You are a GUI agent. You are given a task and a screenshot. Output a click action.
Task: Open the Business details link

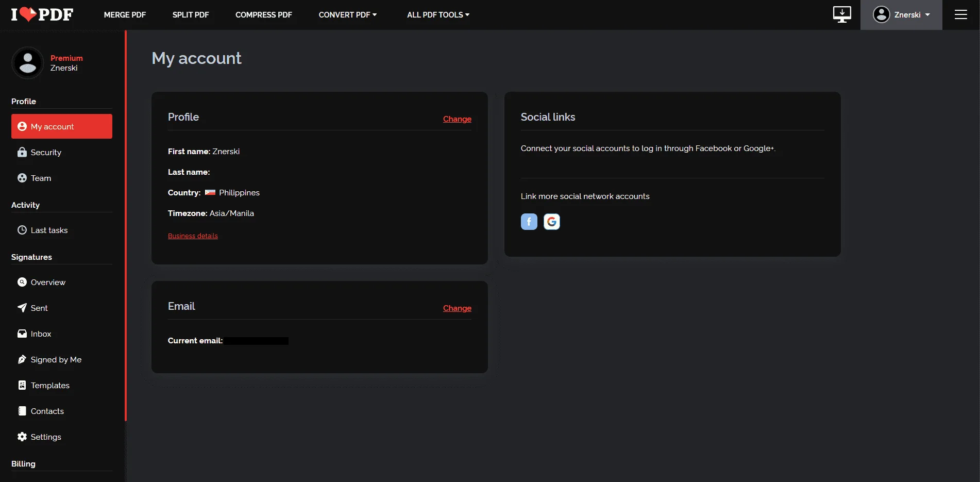193,236
